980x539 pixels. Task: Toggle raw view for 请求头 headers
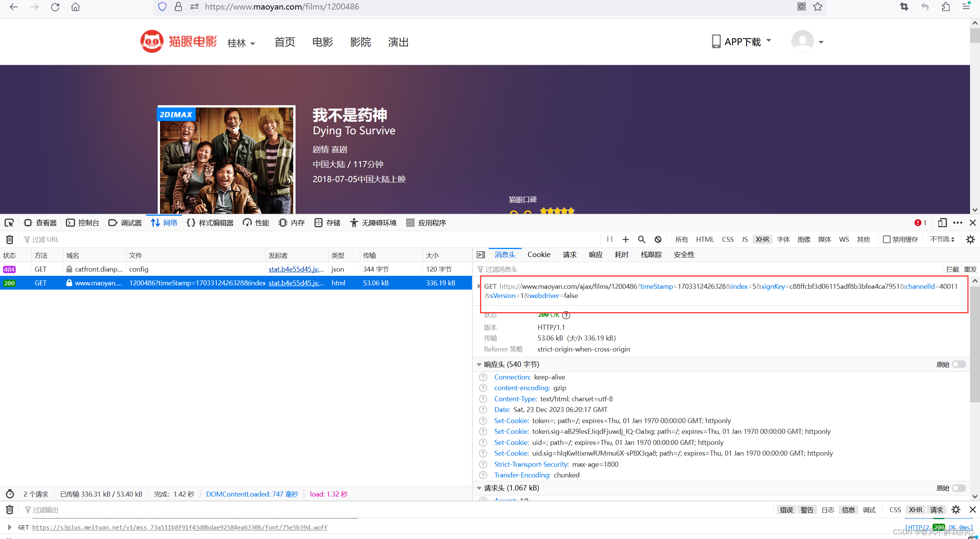(x=959, y=488)
